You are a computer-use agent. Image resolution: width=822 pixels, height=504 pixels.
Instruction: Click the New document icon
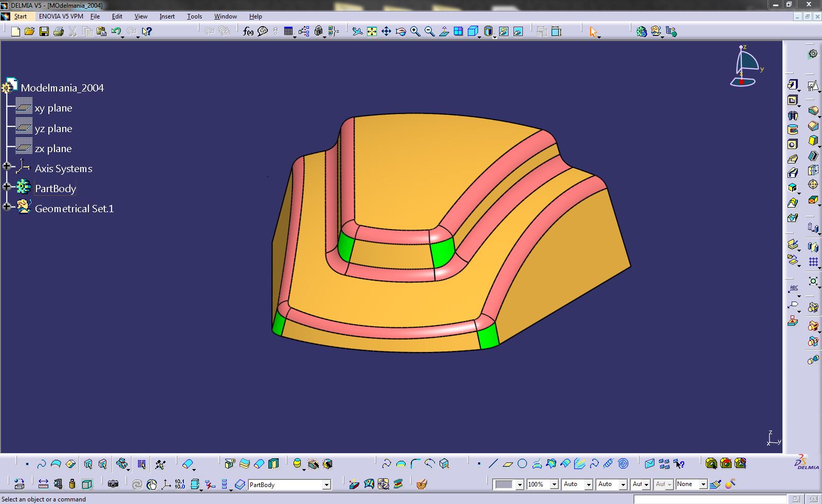15,31
